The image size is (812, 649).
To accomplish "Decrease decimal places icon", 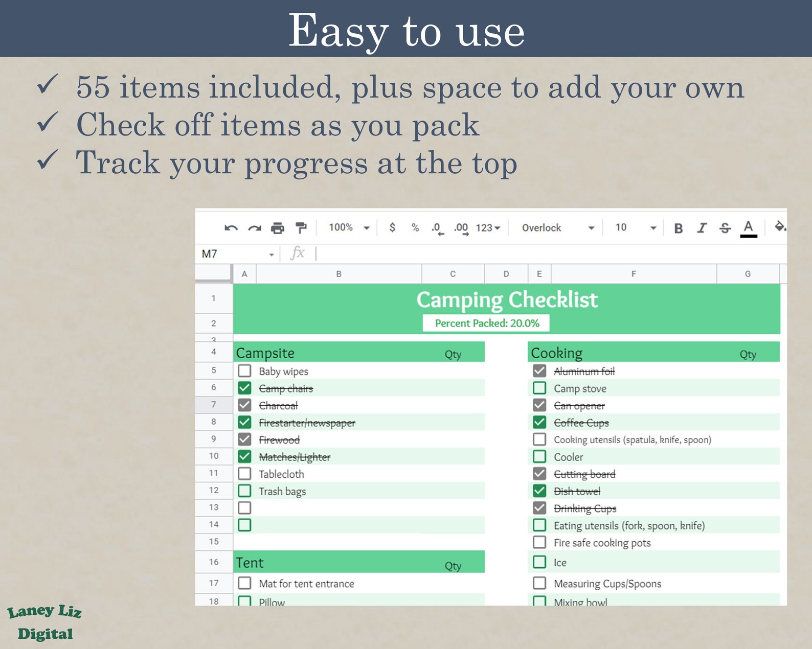I will tap(437, 228).
